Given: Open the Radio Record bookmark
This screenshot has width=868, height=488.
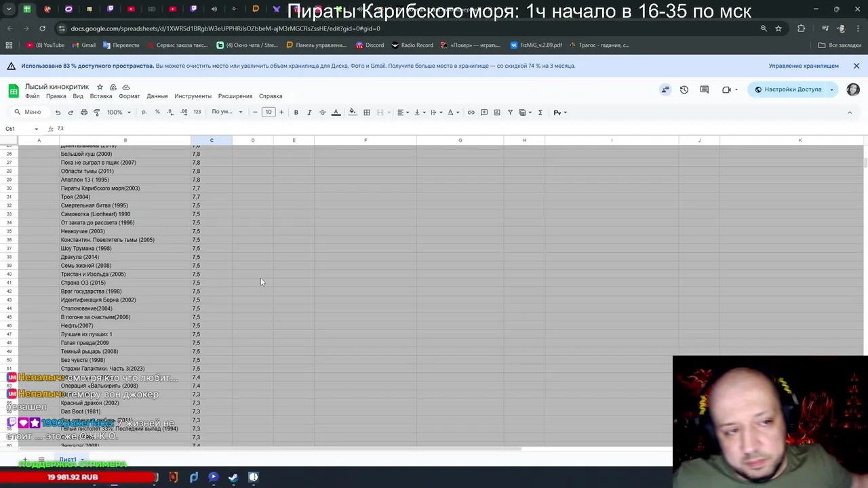Looking at the screenshot, I should click(412, 45).
